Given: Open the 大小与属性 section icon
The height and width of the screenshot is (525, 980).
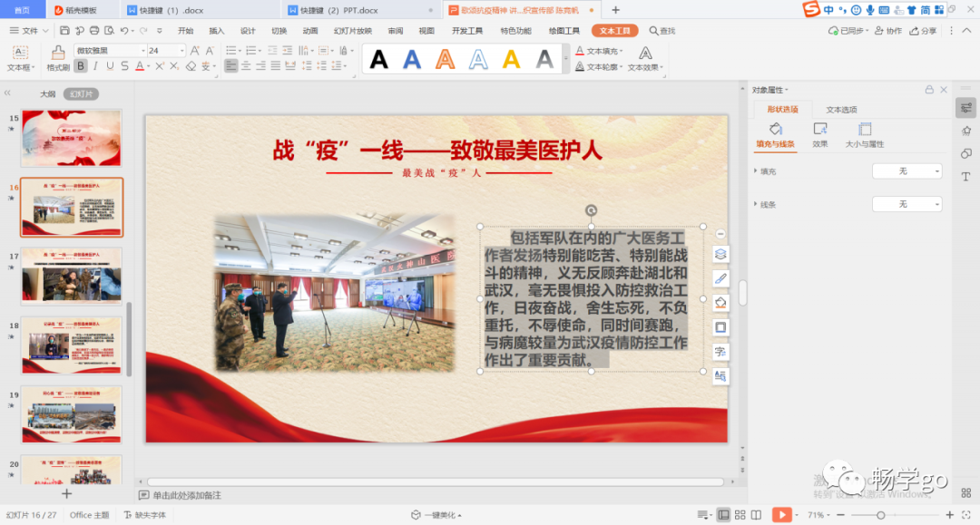Looking at the screenshot, I should pyautogui.click(x=865, y=135).
